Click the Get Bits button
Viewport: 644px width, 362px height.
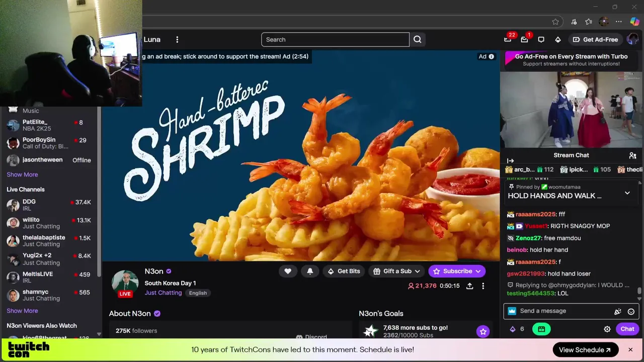coord(344,271)
